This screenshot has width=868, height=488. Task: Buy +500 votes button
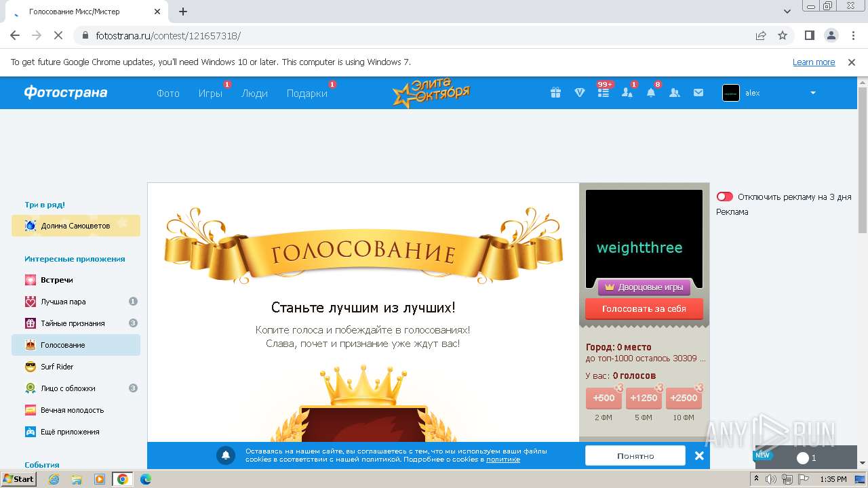coord(604,398)
